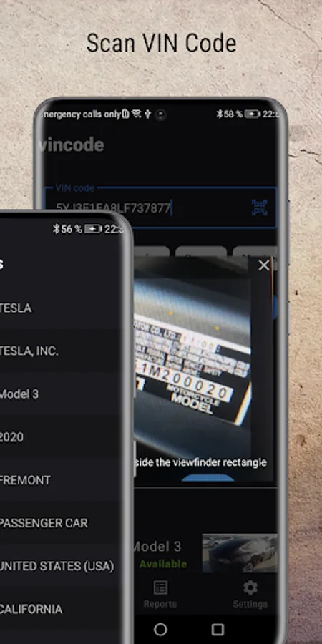The width and height of the screenshot is (322, 644).
Task: Click inside the VIN code input field
Action: 160,208
